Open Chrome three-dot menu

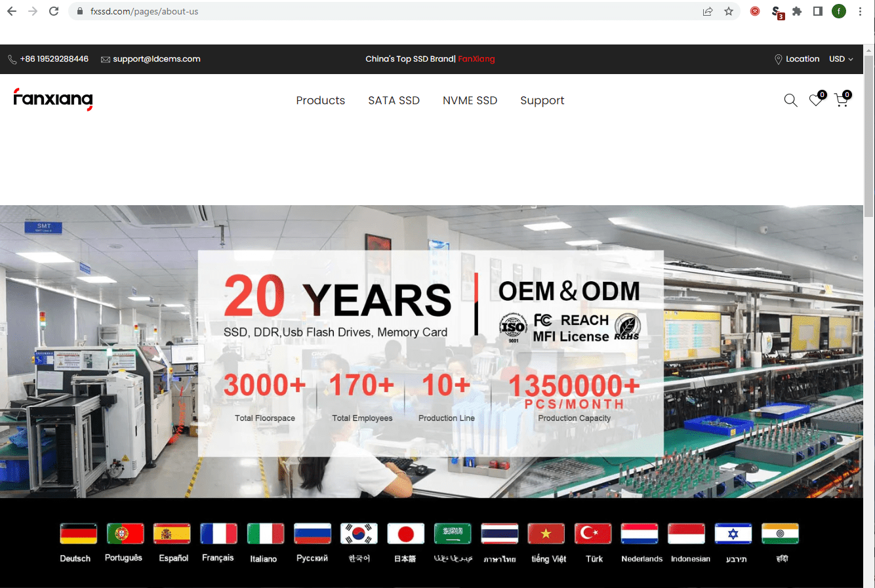(x=860, y=11)
